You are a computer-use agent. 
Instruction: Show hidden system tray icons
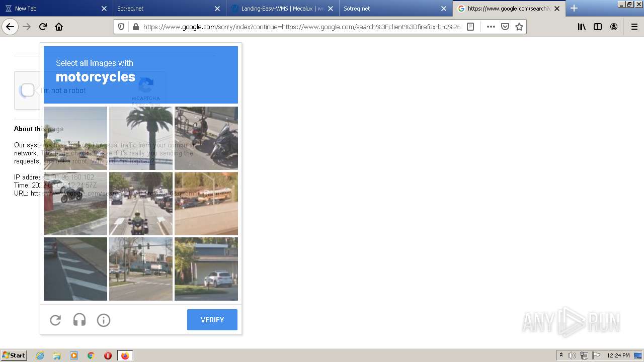click(x=561, y=355)
